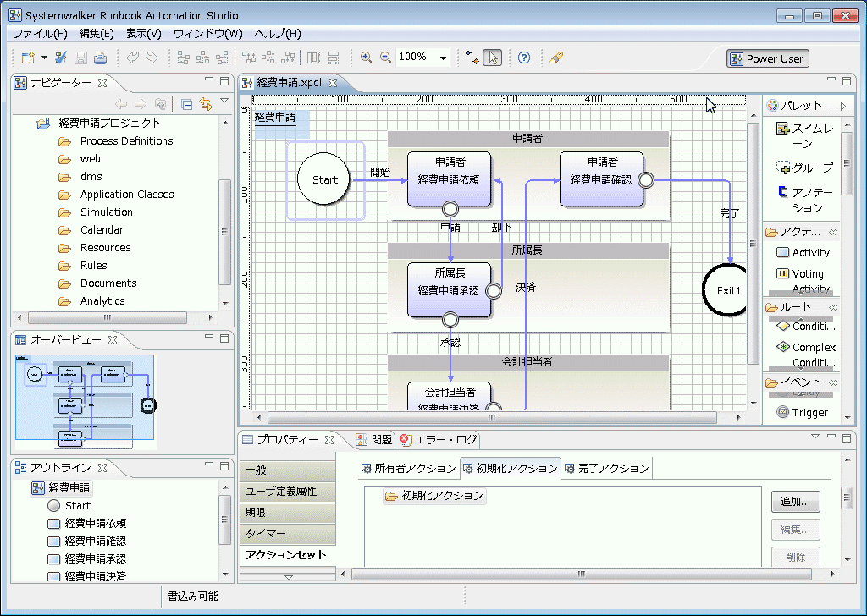Select the Process Definitions folder
Screen dimensions: 867x616
coord(127,140)
